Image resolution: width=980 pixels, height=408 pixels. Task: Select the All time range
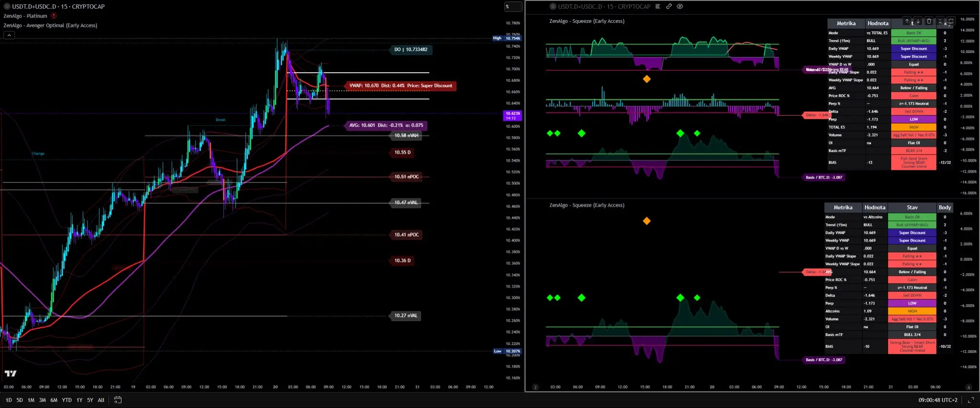click(x=101, y=400)
